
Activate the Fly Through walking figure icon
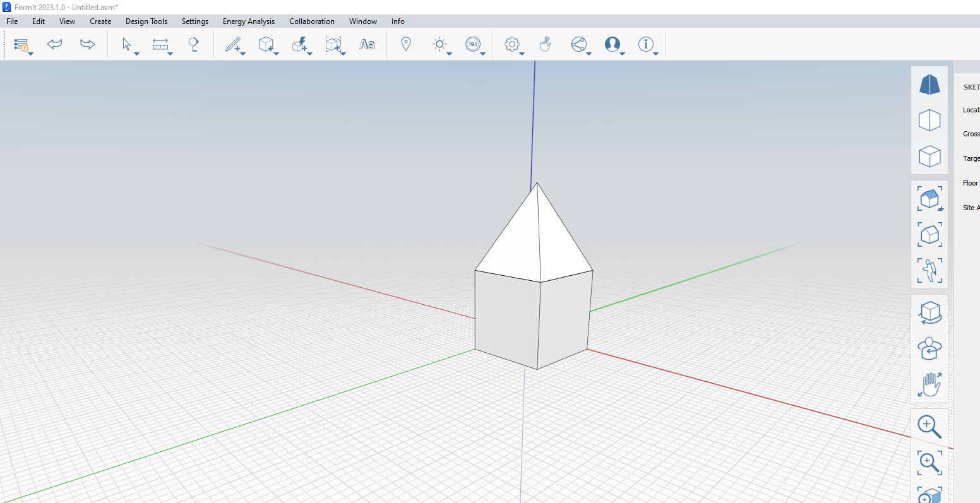[x=929, y=270]
